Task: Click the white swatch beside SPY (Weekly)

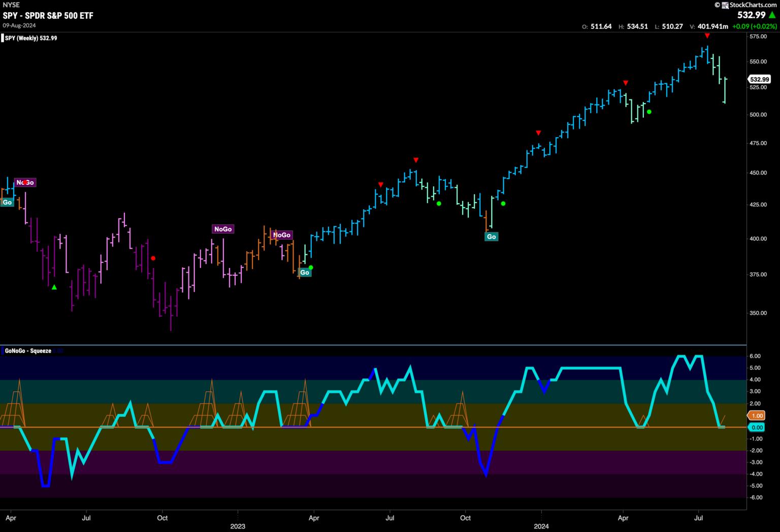Action: (2, 38)
